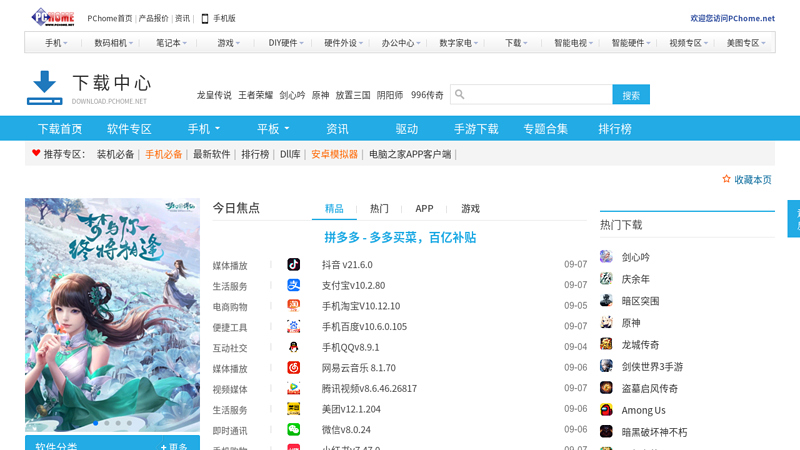Switch to the 精品 tab
Image resolution: width=800 pixels, height=450 pixels.
pyautogui.click(x=334, y=208)
